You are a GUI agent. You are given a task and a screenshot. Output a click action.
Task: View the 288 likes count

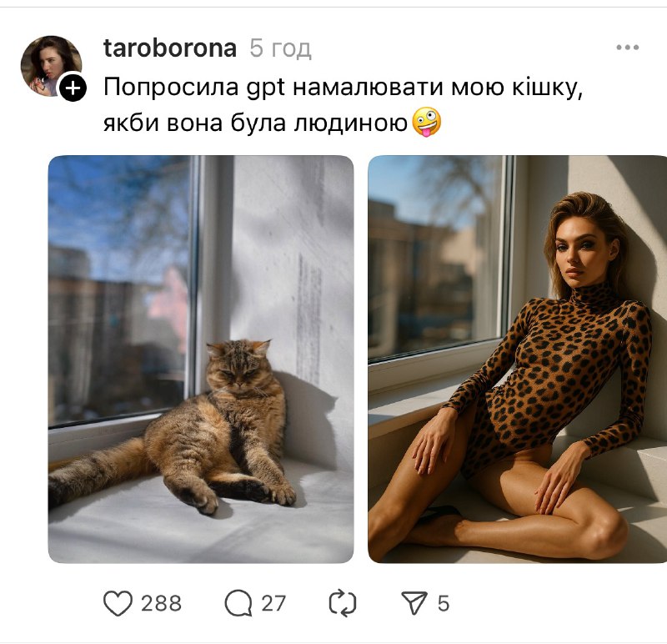click(x=161, y=604)
